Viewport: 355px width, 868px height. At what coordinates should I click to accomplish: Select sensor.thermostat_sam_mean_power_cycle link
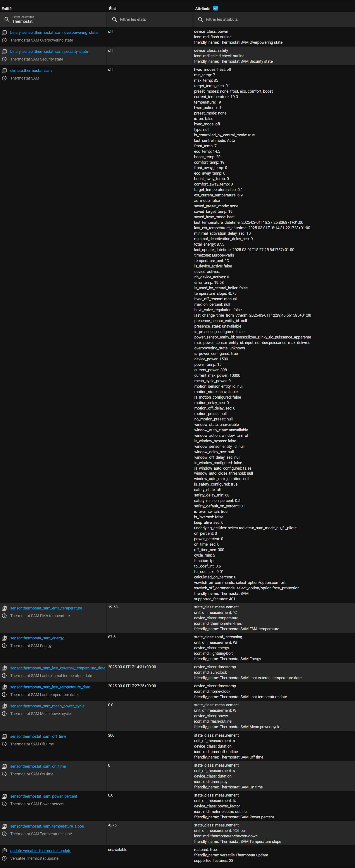coord(47,706)
